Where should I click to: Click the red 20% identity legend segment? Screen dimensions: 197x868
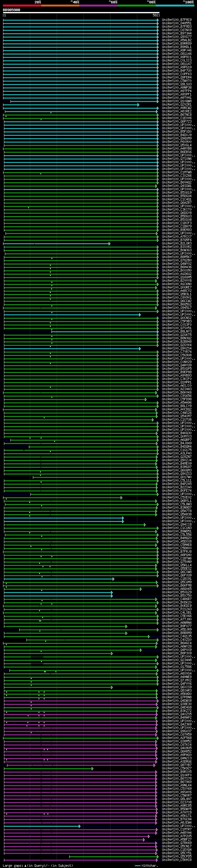click(x=22, y=6)
